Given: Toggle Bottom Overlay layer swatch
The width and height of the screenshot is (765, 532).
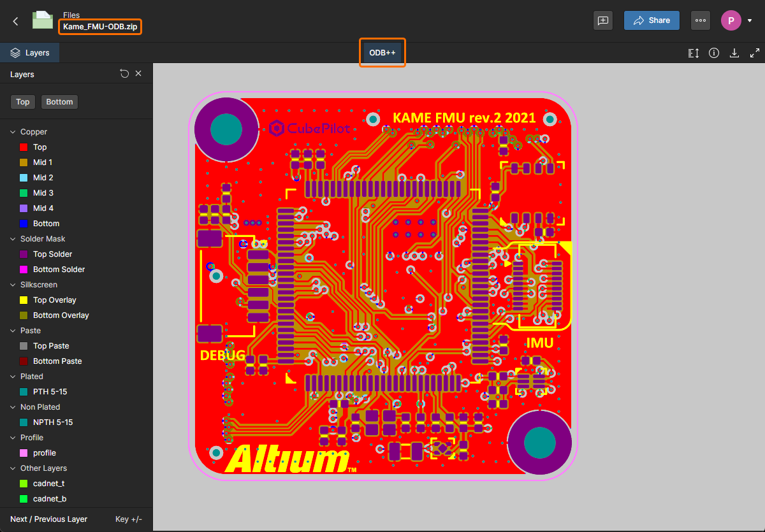Looking at the screenshot, I should [x=24, y=315].
